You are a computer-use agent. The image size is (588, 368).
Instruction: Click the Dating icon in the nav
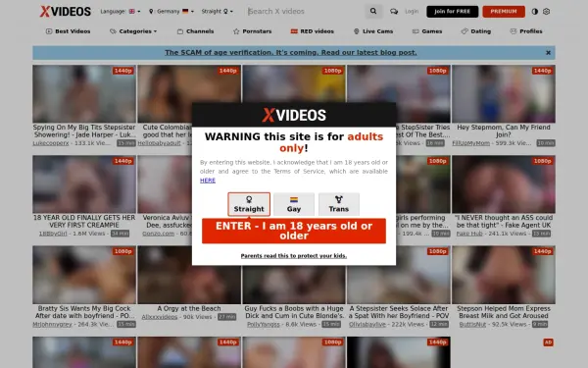coord(465,31)
